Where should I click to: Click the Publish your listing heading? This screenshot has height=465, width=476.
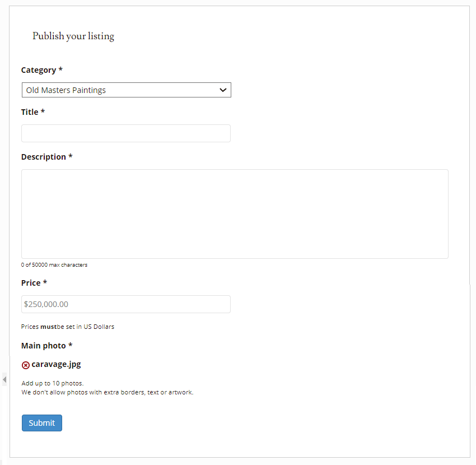[73, 36]
